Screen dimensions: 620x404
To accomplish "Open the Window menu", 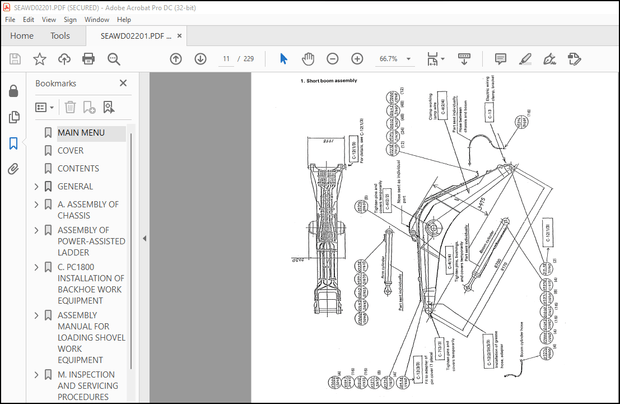I will point(96,19).
